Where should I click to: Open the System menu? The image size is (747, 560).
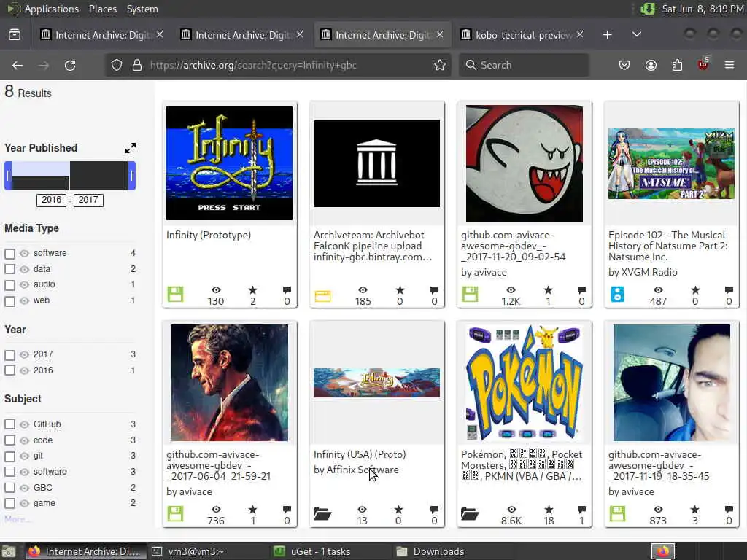pos(142,9)
